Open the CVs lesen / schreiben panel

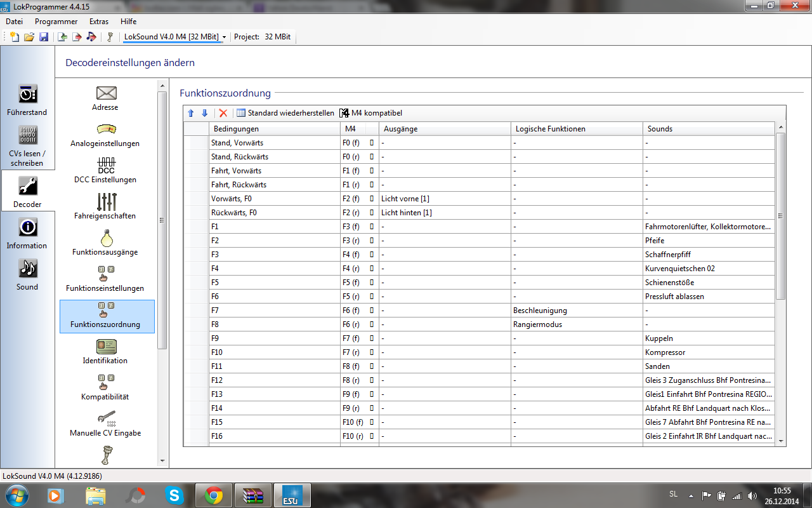[27, 145]
